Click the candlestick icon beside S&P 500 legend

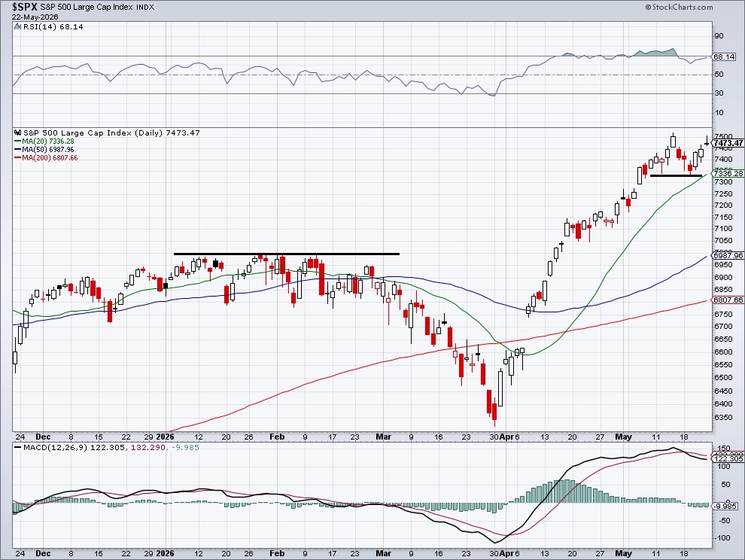(x=18, y=132)
